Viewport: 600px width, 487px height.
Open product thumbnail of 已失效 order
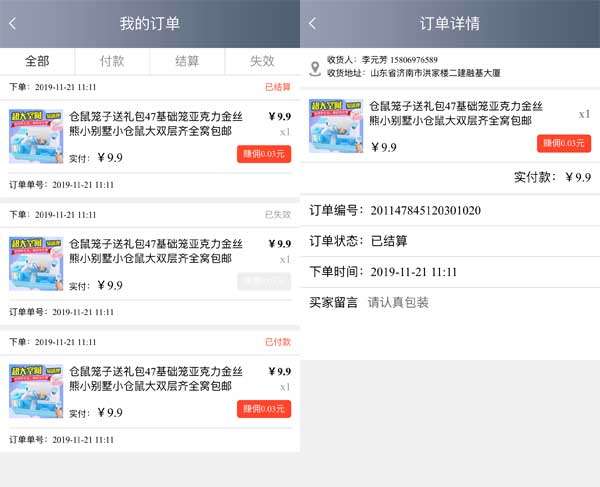[36, 264]
